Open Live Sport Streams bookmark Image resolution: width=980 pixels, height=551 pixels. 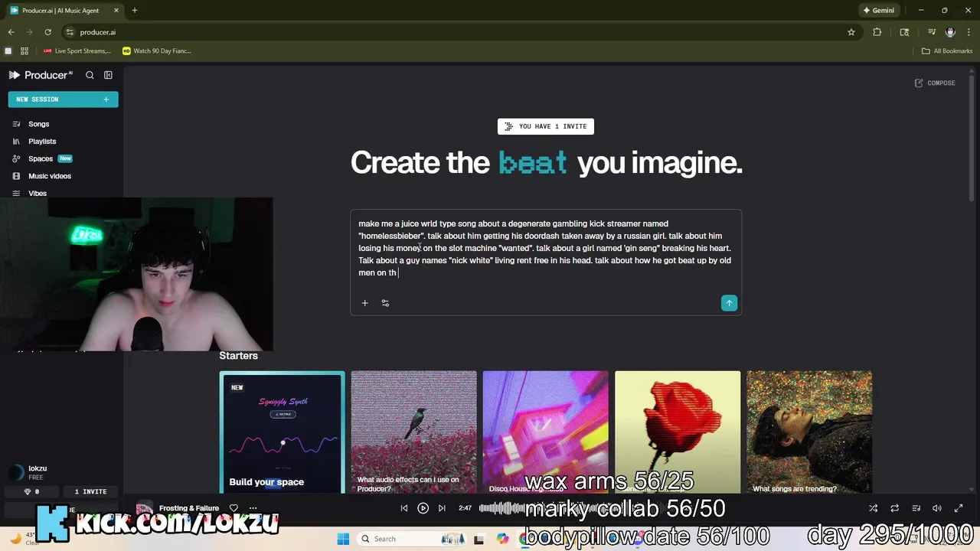click(x=77, y=51)
